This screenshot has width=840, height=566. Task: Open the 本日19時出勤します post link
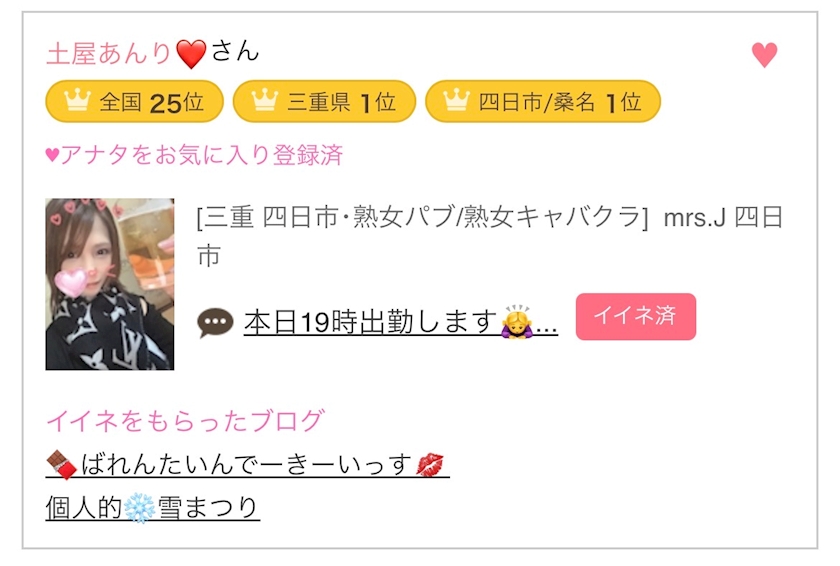click(x=401, y=322)
